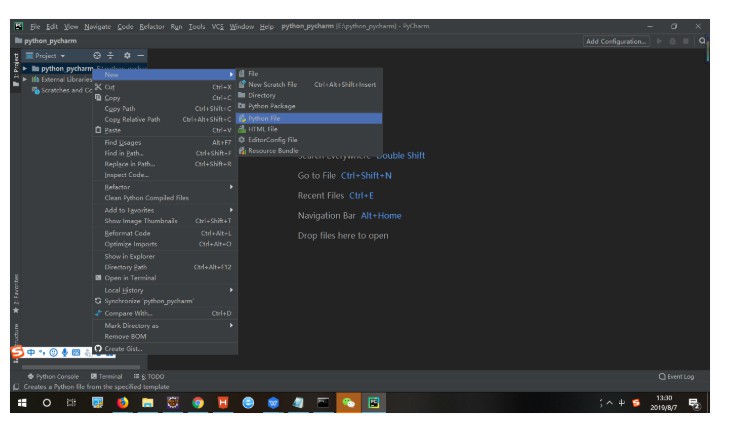The height and width of the screenshot is (426, 735).
Task: Open the Refactor submenu arrow
Action: tap(231, 187)
